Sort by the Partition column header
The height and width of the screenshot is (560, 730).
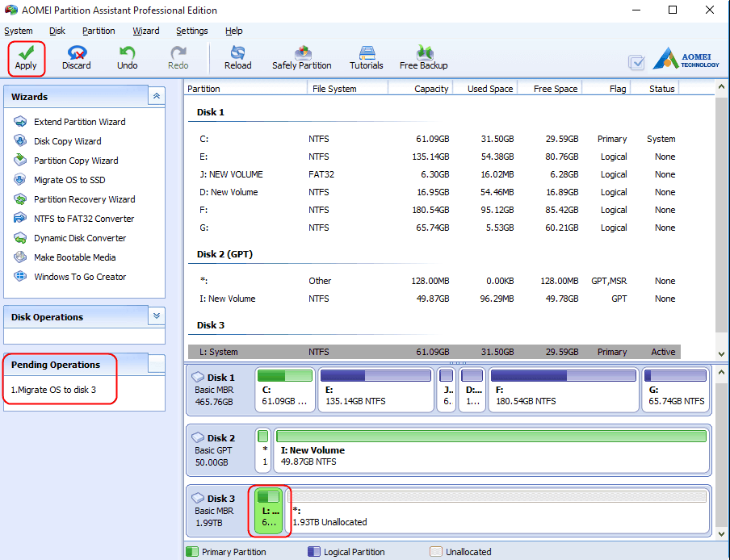click(245, 89)
